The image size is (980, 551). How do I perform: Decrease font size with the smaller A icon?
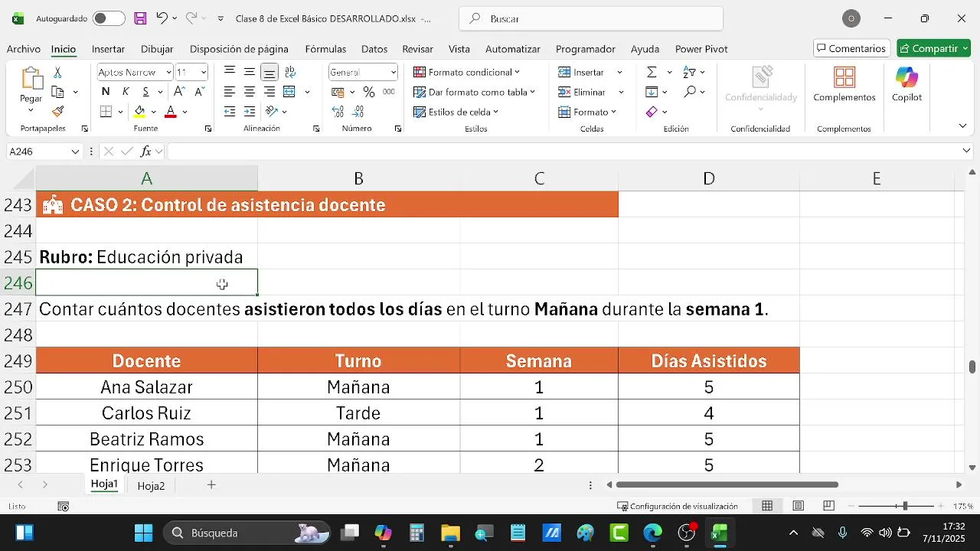(x=199, y=92)
